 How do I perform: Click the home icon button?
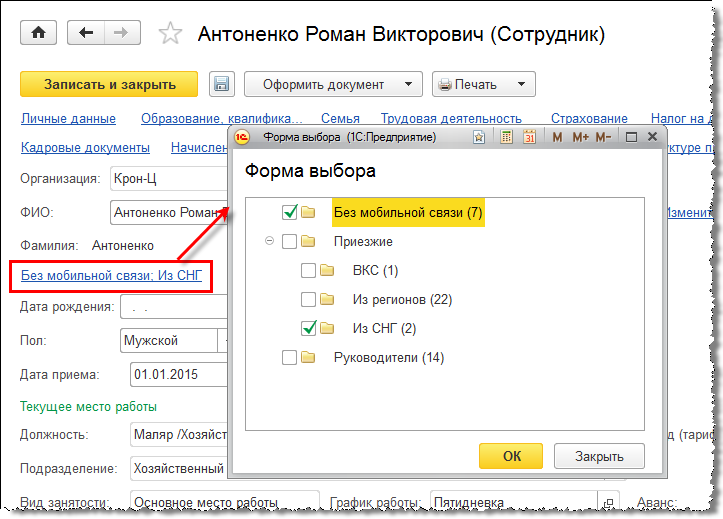(39, 33)
